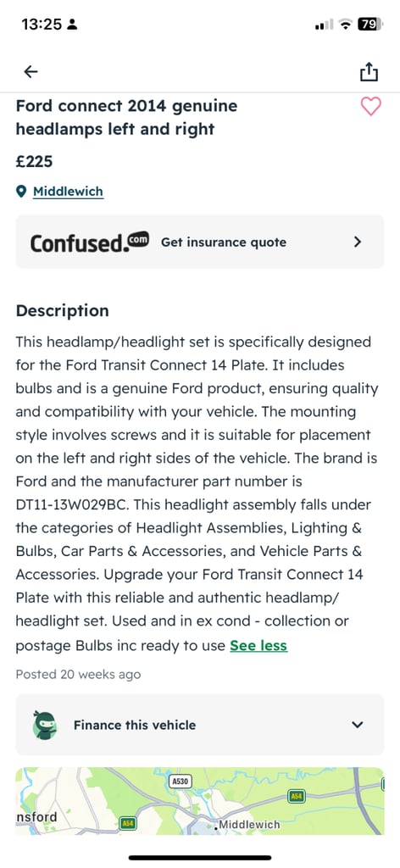Viewport: 400px width, 868px height.
Task: Tap the location pin icon
Action: [21, 192]
